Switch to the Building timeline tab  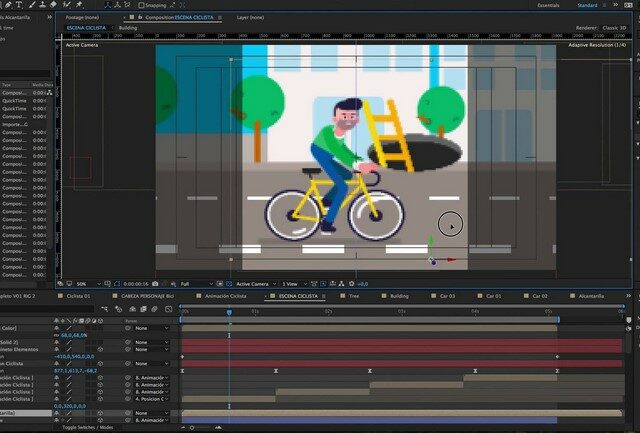(398, 297)
